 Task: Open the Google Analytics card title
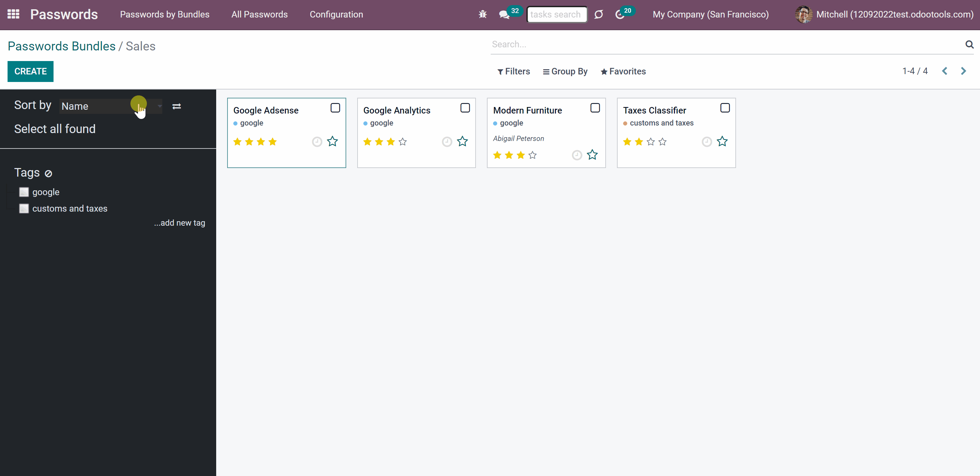coord(396,110)
